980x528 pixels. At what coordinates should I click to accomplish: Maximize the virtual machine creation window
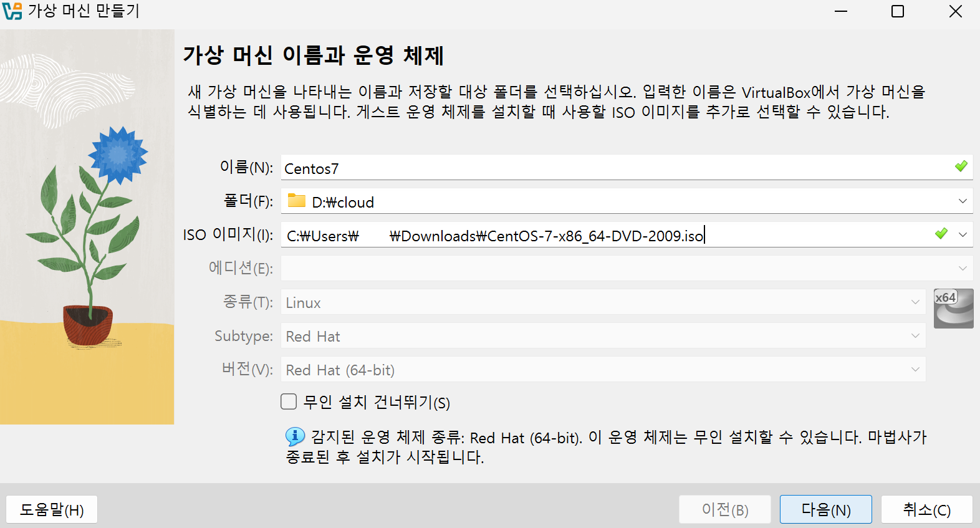(898, 11)
